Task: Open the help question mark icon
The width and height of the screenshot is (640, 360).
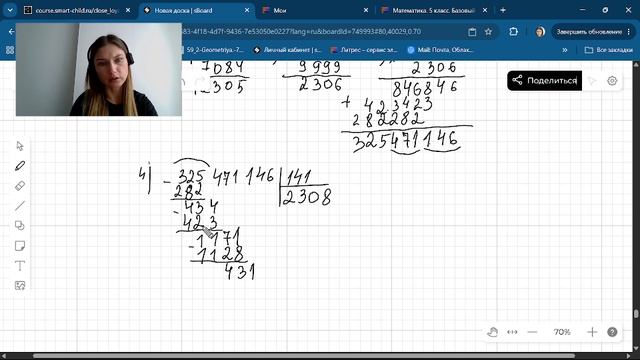Action: [612, 332]
